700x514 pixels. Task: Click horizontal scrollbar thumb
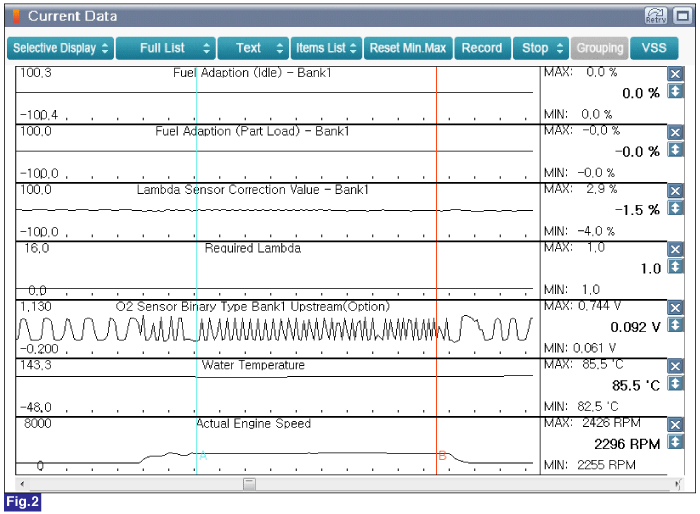pyautogui.click(x=250, y=484)
